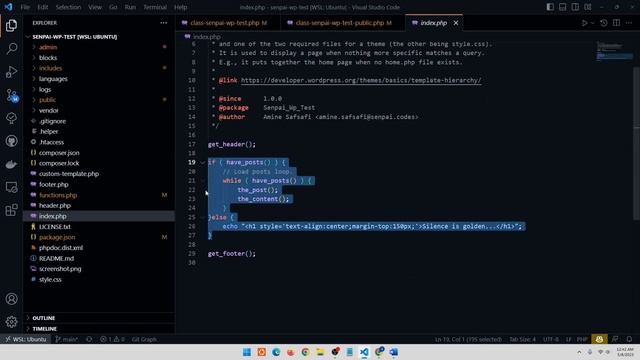Click the Synchronize Changes icon in status bar

(89, 339)
